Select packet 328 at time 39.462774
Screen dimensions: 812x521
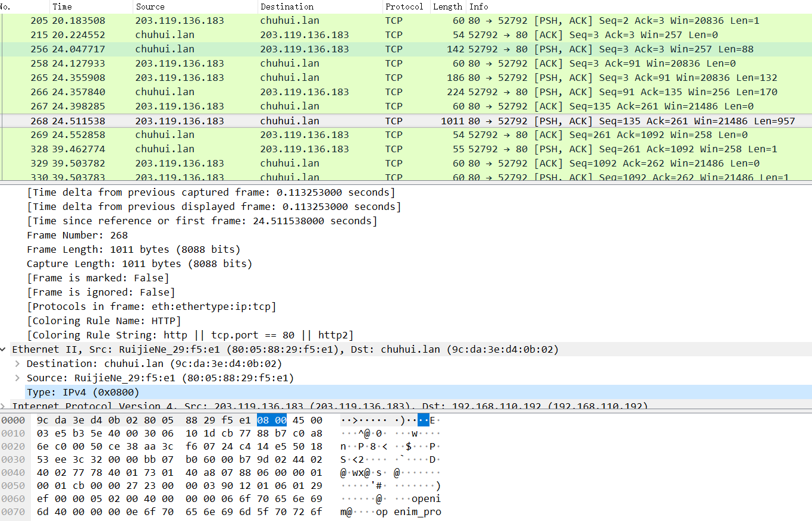238,149
